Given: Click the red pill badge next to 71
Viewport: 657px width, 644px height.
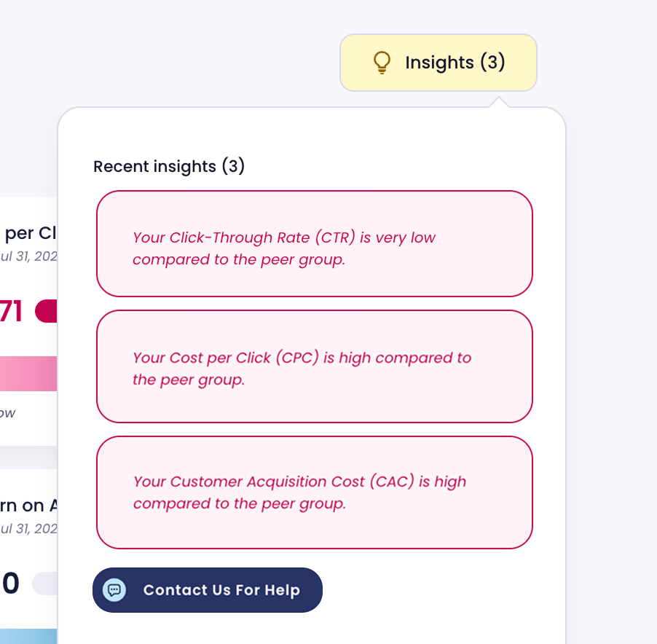Looking at the screenshot, I should point(46,311).
